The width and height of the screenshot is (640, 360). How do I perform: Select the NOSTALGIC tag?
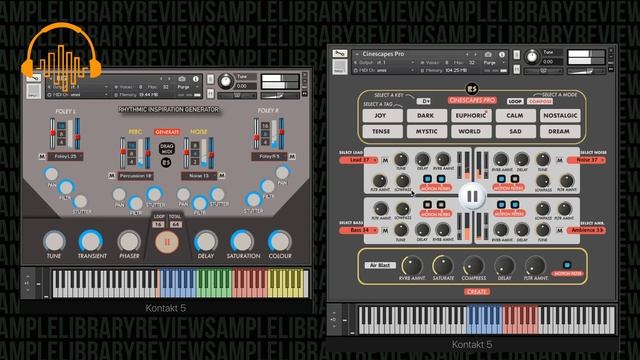coord(560,116)
